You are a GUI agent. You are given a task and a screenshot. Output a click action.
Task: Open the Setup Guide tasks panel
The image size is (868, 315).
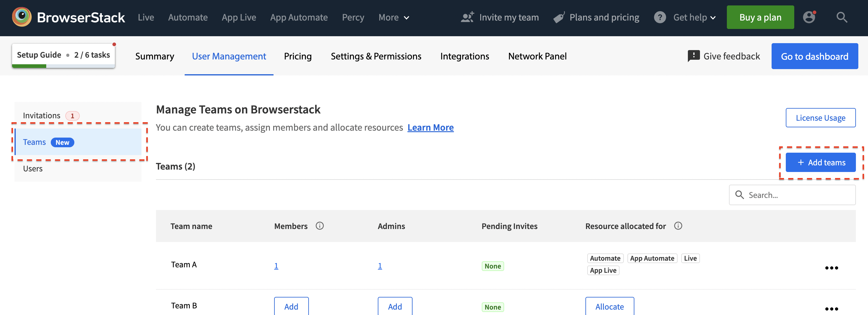63,55
